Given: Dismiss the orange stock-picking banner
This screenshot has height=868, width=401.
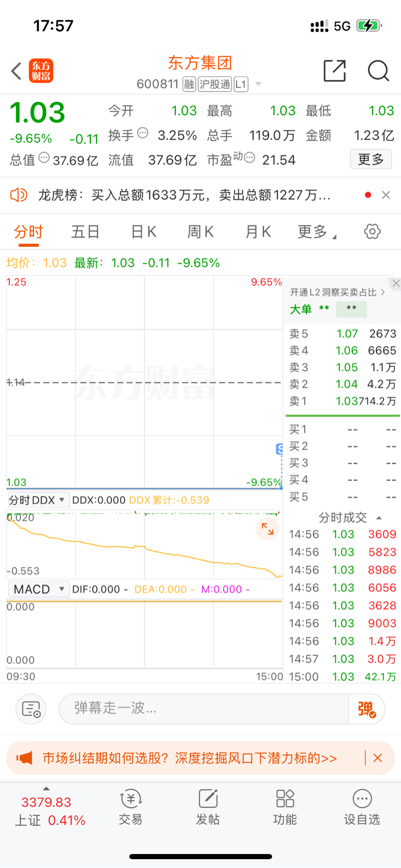Looking at the screenshot, I should pos(378,758).
